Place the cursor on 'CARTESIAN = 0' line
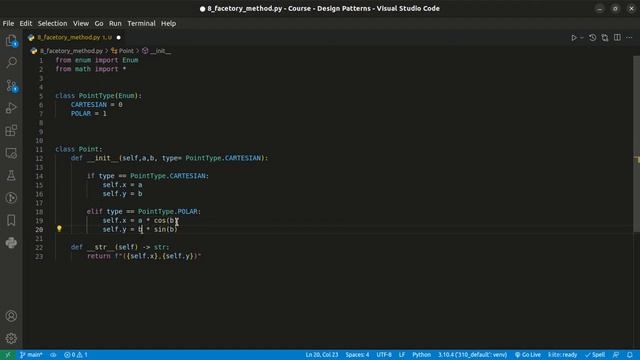Image resolution: width=640 pixels, height=360 pixels. [x=96, y=105]
